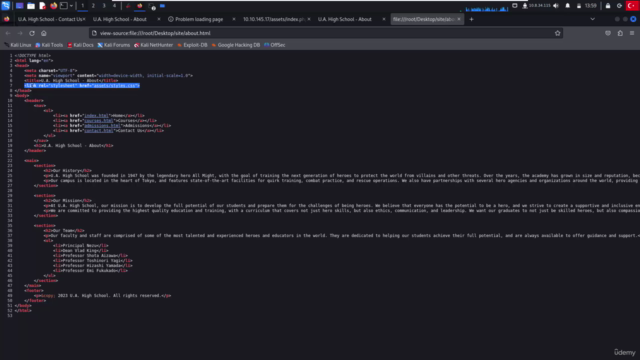Open a new tab with the plus button
The width and height of the screenshot is (640, 360).
tap(471, 19)
